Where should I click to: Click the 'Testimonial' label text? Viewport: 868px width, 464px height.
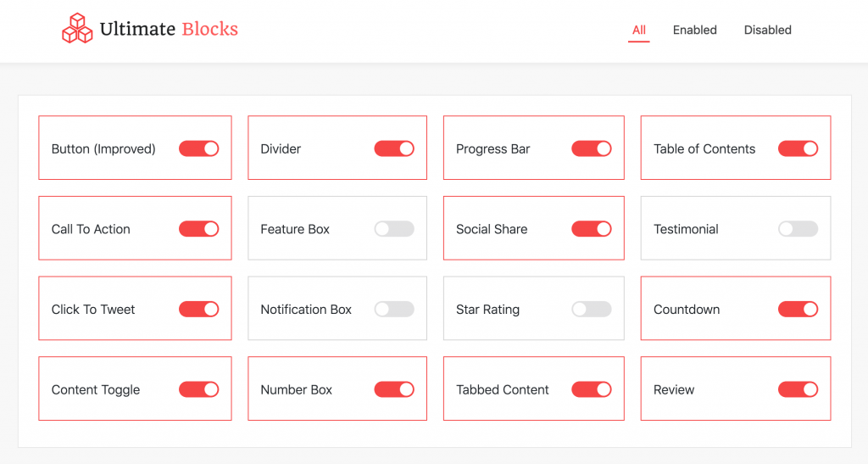pos(686,229)
